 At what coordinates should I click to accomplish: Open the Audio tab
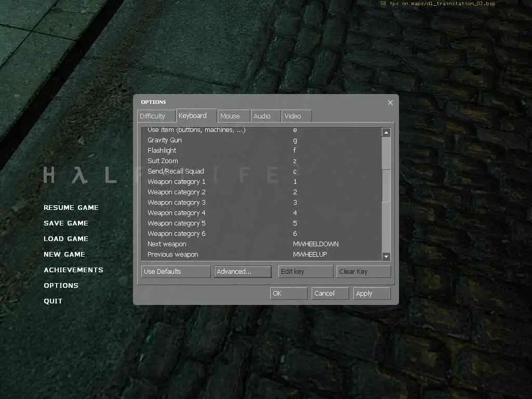265,116
